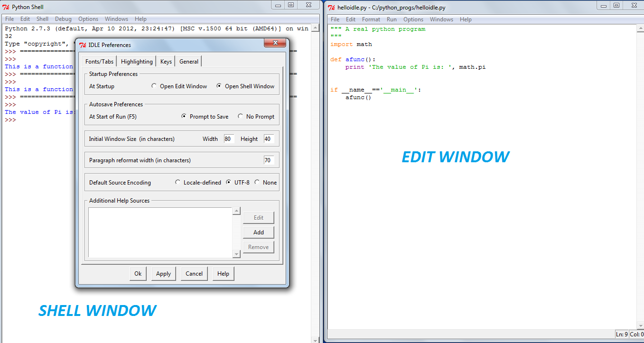The image size is (644, 343).
Task: Click Python Shell vertical scrollbar down arrow
Action: pos(315,339)
